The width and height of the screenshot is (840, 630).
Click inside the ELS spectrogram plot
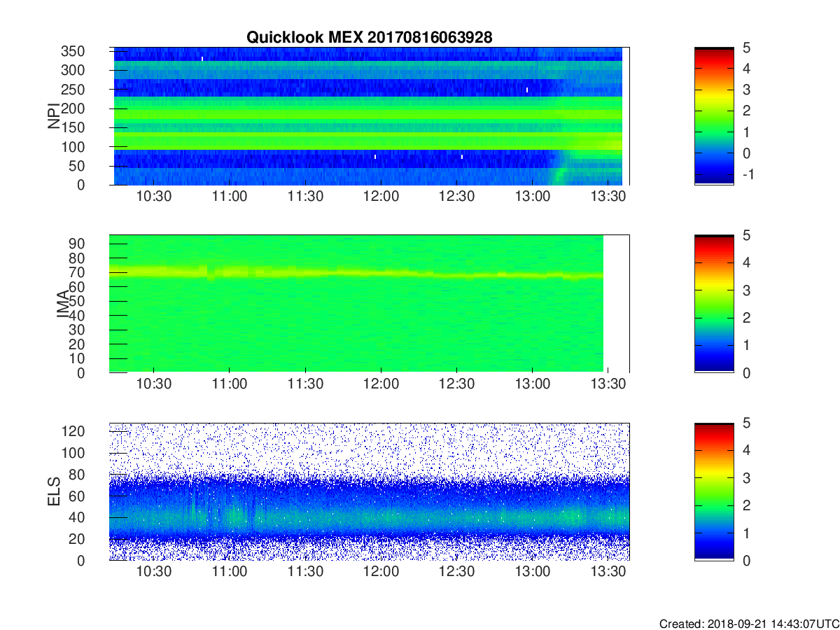tap(369, 491)
